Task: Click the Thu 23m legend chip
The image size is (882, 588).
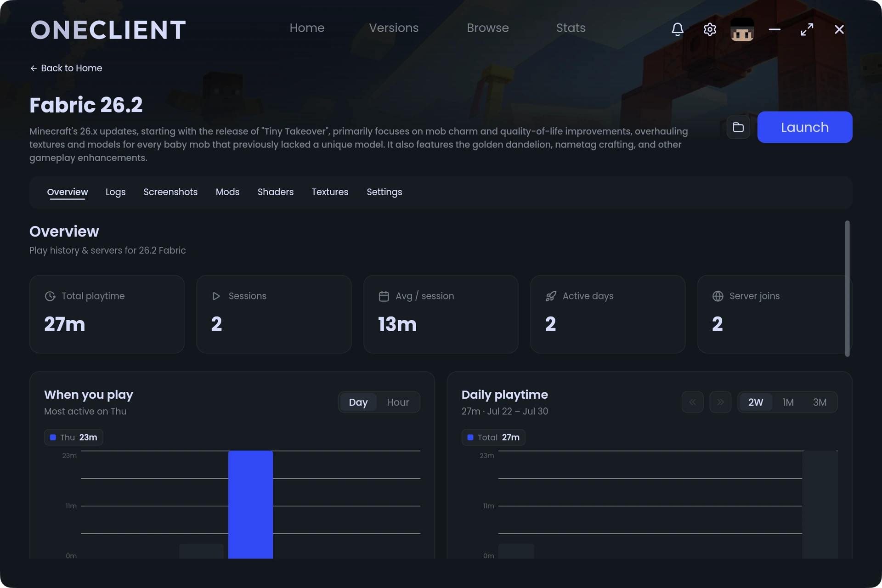Action: pos(73,437)
